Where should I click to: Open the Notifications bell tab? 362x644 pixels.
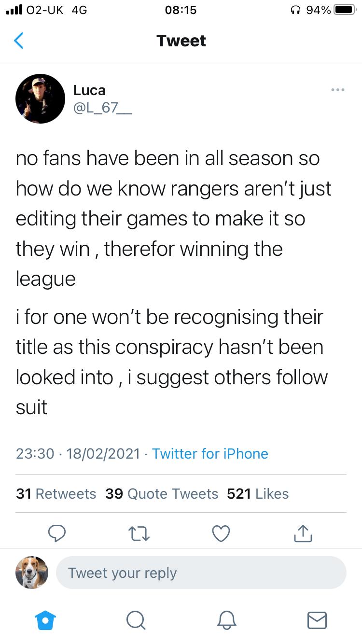226,620
